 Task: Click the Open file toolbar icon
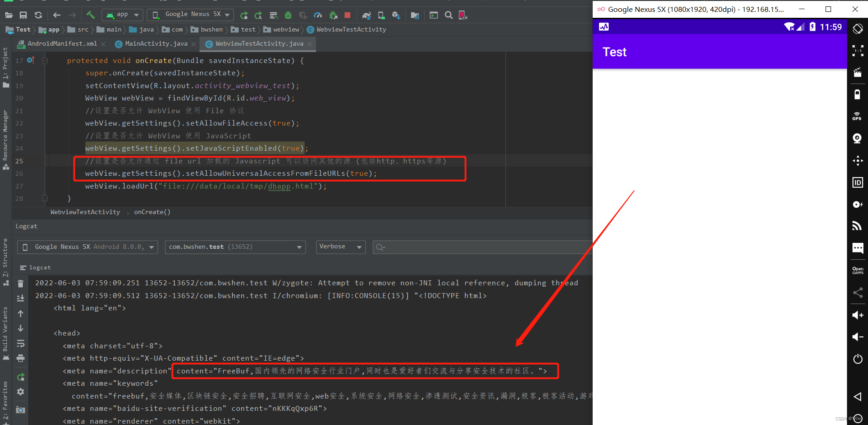point(9,15)
